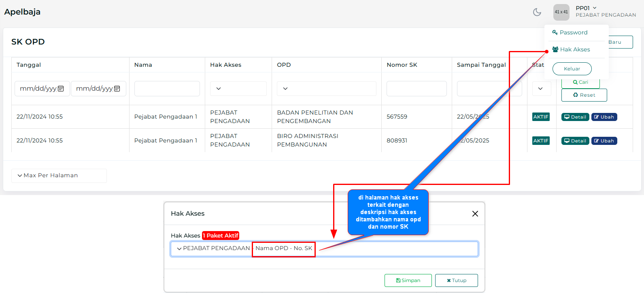This screenshot has height=293, width=644.
Task: Toggle dark mode moon icon
Action: (x=537, y=12)
